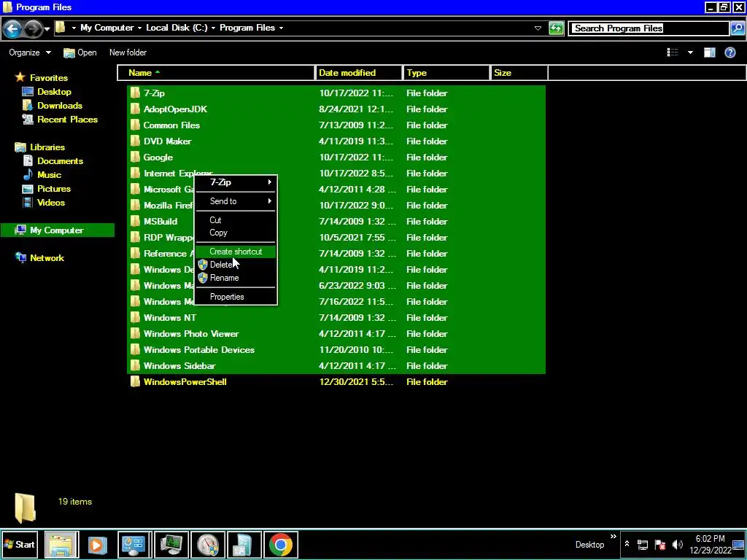Image resolution: width=747 pixels, height=560 pixels.
Task: Open Desktop in the Favorites list
Action: tap(54, 91)
